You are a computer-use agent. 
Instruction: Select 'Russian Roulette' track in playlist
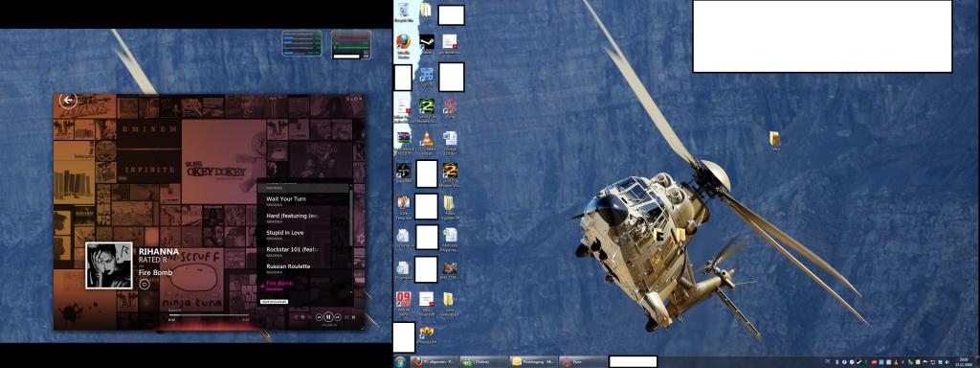click(302, 268)
